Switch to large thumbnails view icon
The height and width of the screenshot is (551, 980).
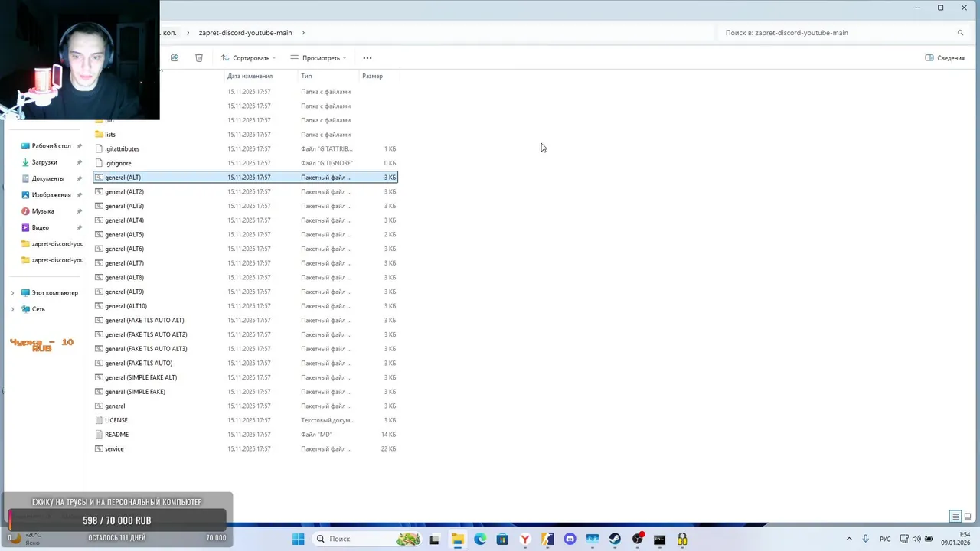pyautogui.click(x=968, y=517)
